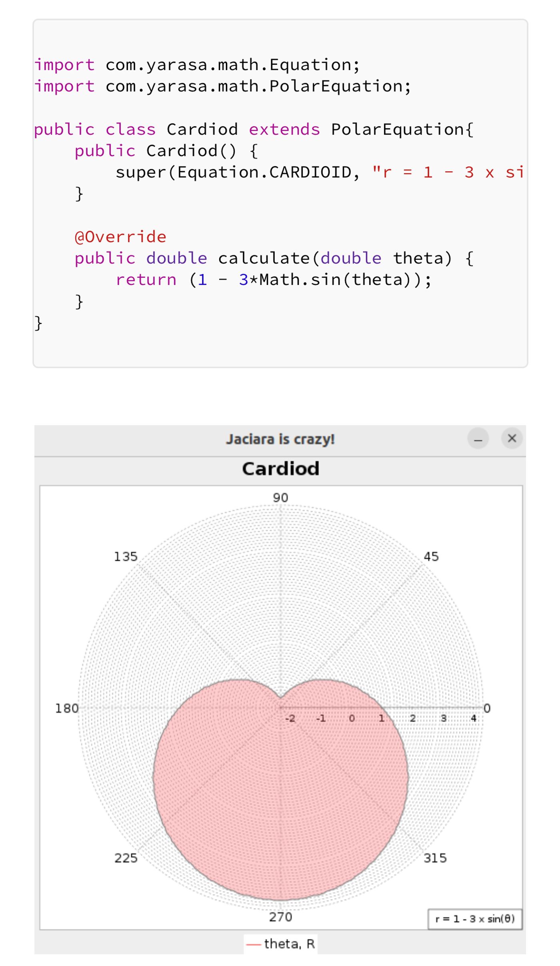This screenshot has width=560, height=966.
Task: Click the Cardiod chart title
Action: pyautogui.click(x=280, y=468)
